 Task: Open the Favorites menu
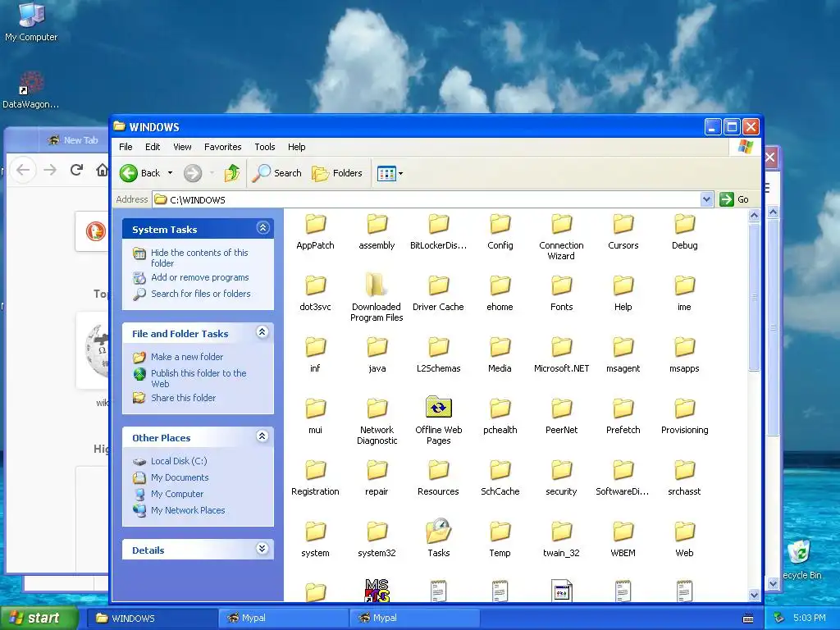pyautogui.click(x=223, y=147)
